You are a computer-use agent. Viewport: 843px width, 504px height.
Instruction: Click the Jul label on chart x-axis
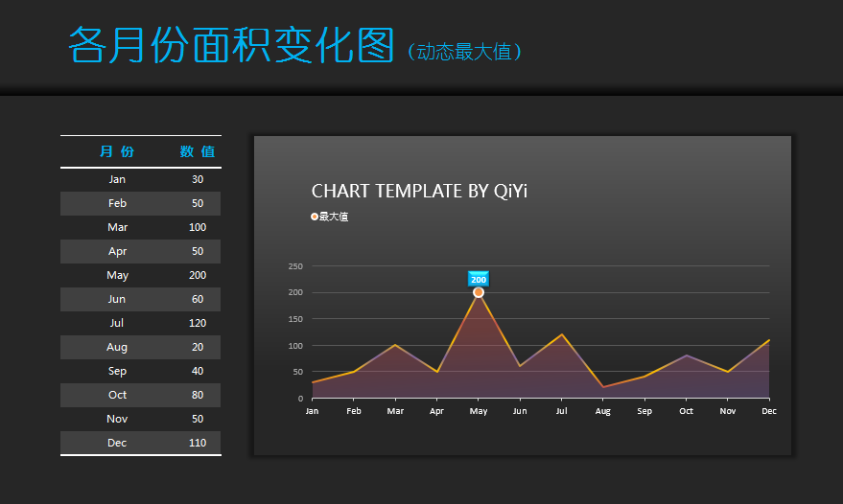pyautogui.click(x=561, y=411)
